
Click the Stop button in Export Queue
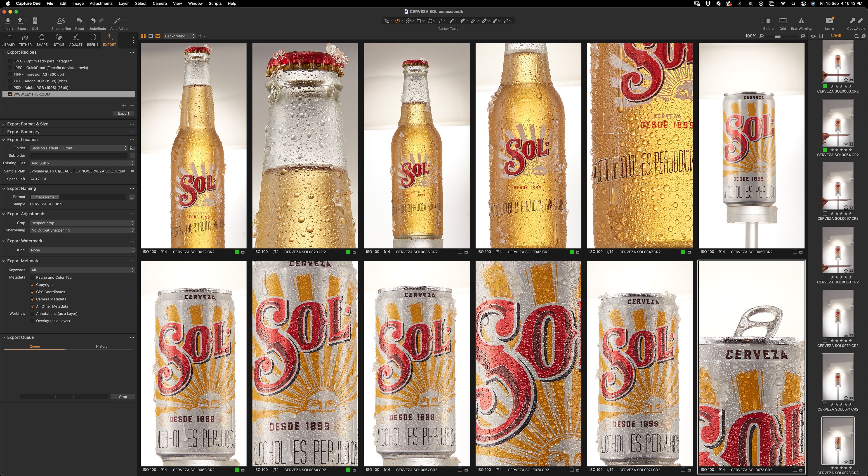pyautogui.click(x=123, y=397)
